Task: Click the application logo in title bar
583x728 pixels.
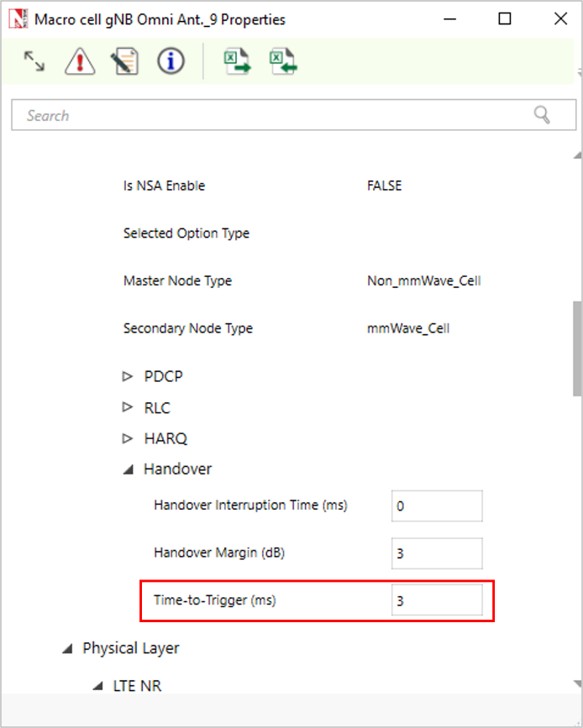Action: click(x=16, y=18)
